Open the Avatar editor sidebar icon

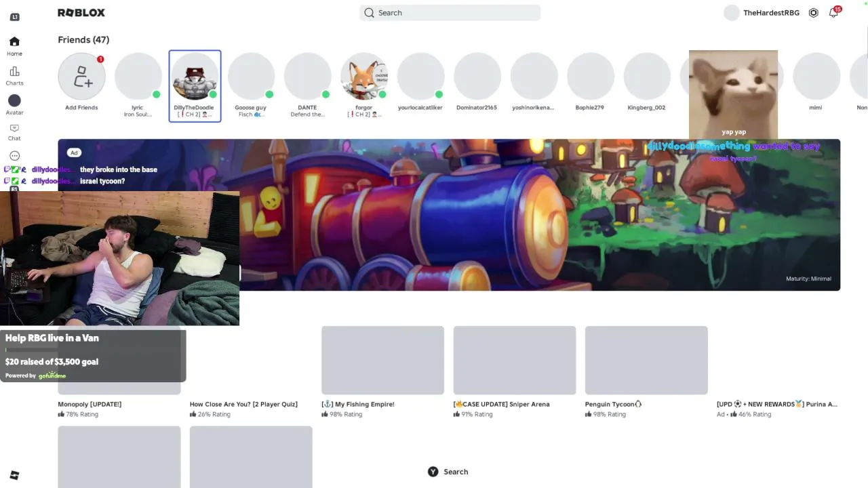14,105
